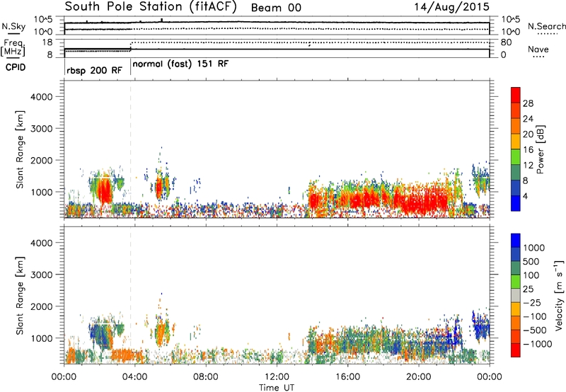Click Slant Range label of power panel
Screen dimensions: 566x392
[20, 149]
